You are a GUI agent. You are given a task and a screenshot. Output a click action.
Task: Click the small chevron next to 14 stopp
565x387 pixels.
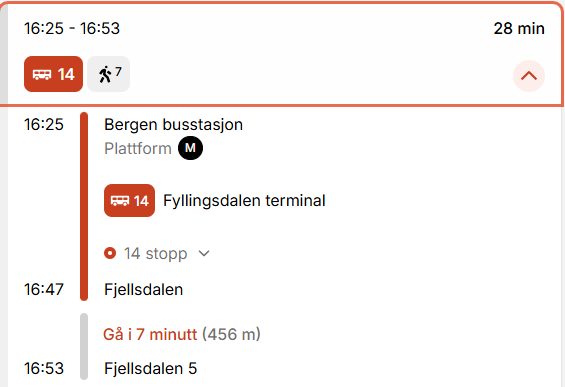(x=204, y=254)
